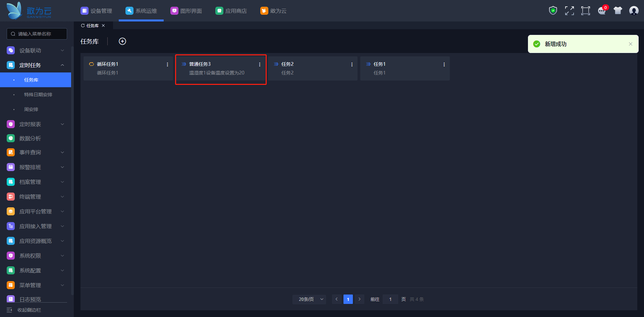Refresh the 任务库 tab via reload icon
This screenshot has height=317, width=644.
pos(83,25)
